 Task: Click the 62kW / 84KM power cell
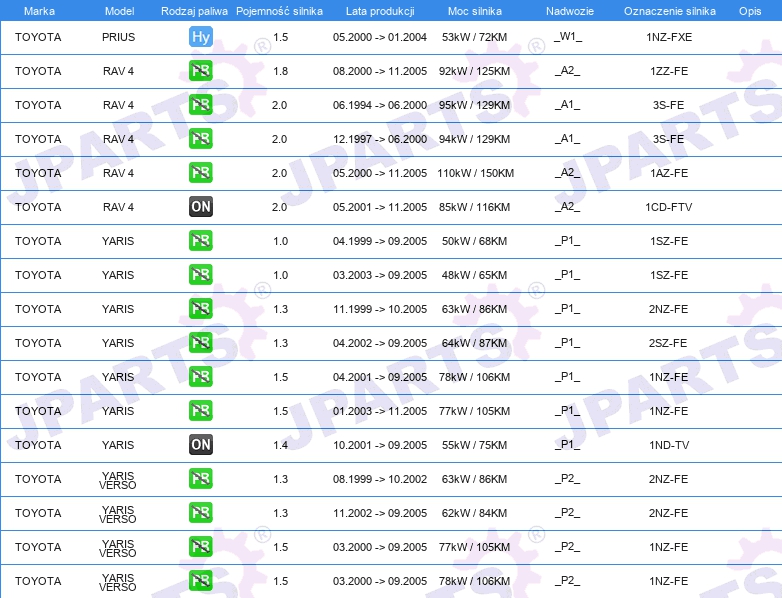474,513
